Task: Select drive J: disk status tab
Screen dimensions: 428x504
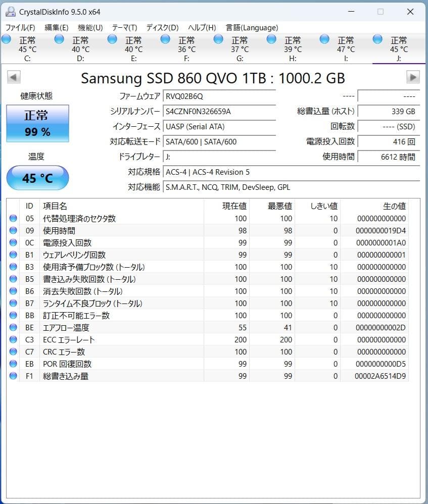Action: click(x=398, y=49)
